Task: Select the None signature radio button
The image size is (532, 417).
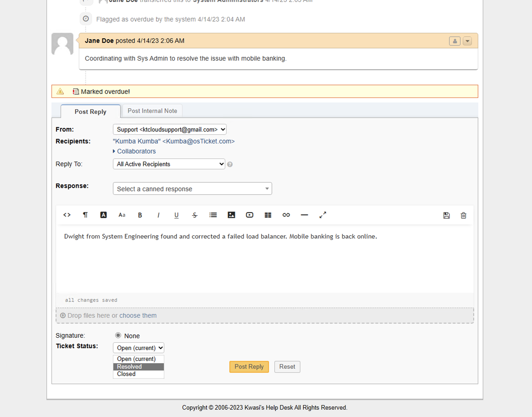Action: (118, 335)
